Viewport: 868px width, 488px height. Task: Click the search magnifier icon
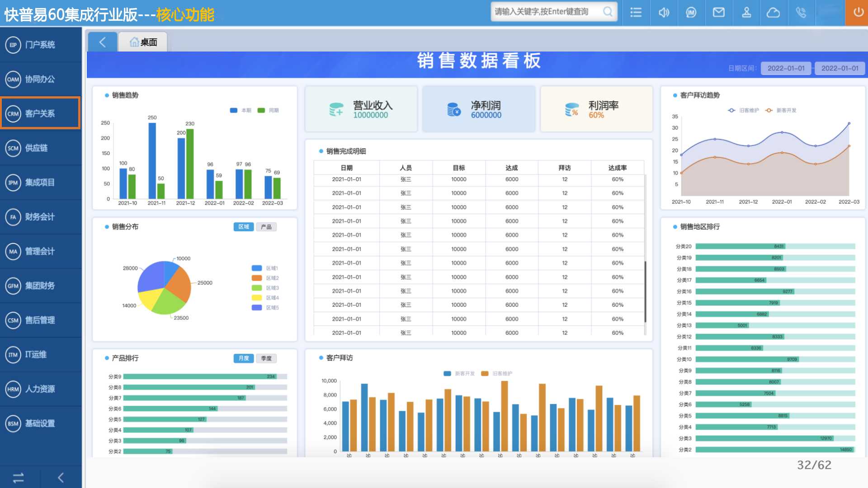pyautogui.click(x=608, y=12)
